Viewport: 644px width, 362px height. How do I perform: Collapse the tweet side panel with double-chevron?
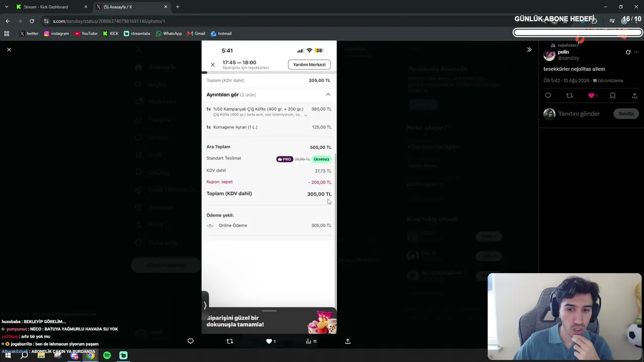point(529,49)
